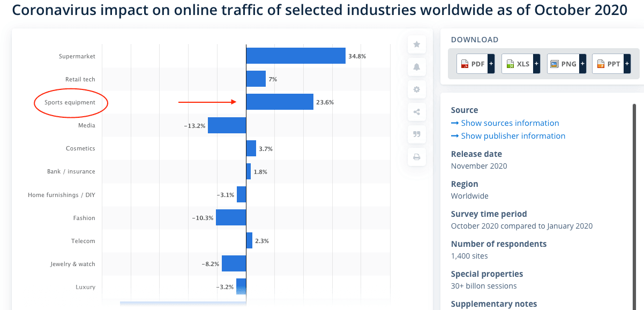The width and height of the screenshot is (644, 310).
Task: Click the Sports equipment axis label
Action: click(x=70, y=102)
